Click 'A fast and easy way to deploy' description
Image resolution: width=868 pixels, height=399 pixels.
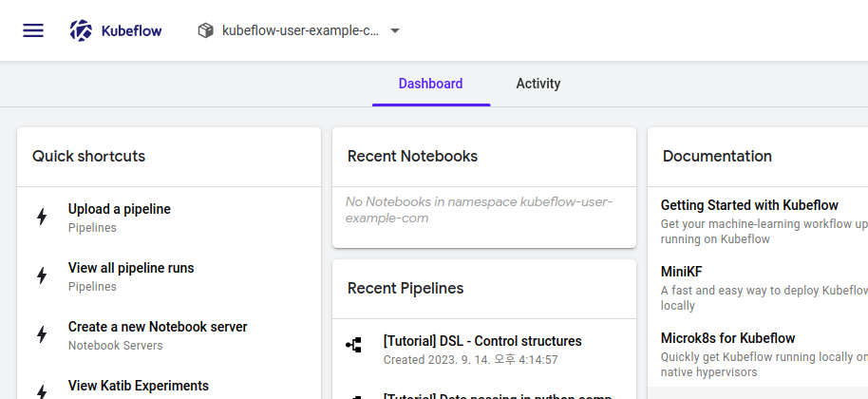(x=764, y=297)
